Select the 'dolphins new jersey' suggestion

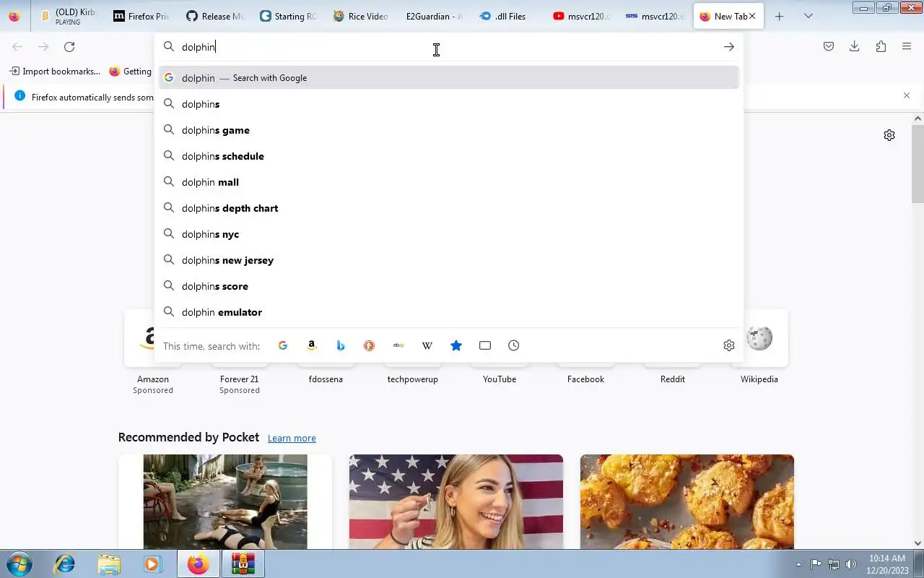tap(449, 260)
